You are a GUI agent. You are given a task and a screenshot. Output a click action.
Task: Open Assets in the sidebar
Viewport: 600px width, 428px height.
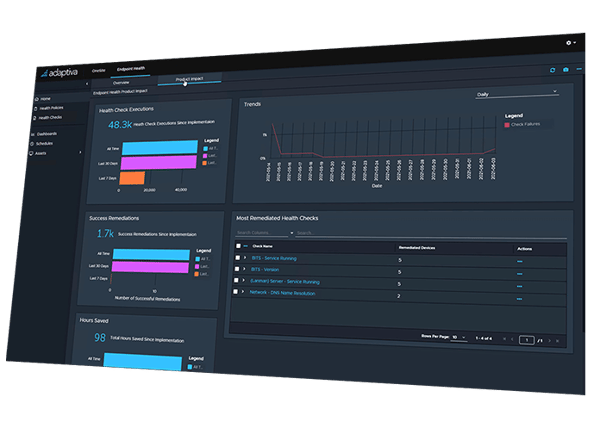coord(38,153)
